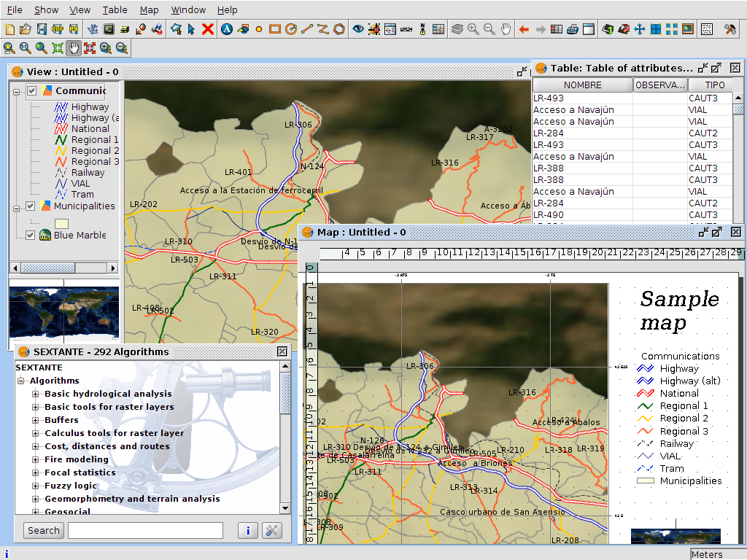This screenshot has height=560, width=747.
Task: Click the Municipalities beige color swatch
Action: [x=61, y=223]
